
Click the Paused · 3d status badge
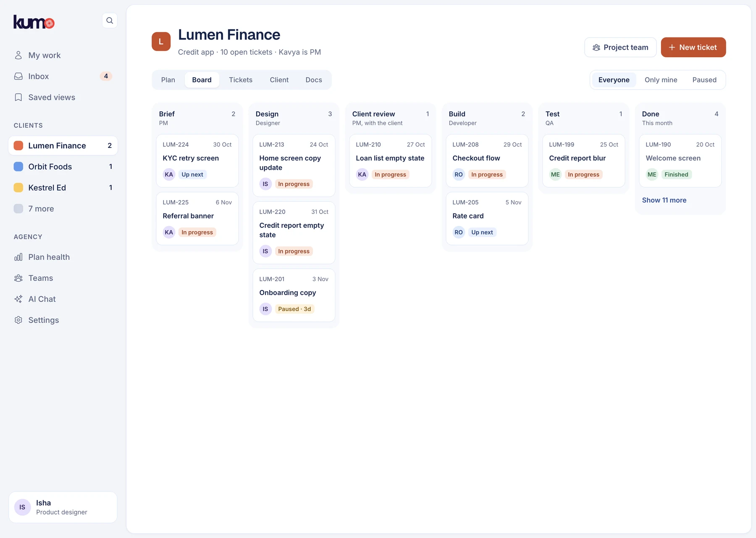click(294, 309)
